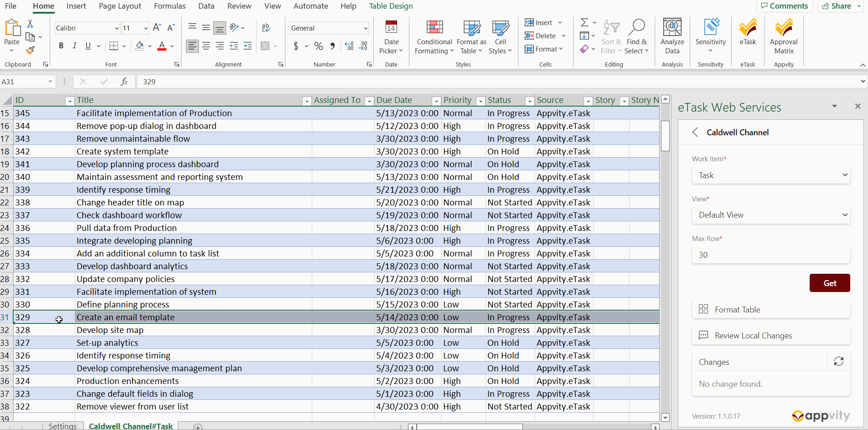Click the Analyze Data icon
This screenshot has height=430, width=868.
click(x=672, y=37)
